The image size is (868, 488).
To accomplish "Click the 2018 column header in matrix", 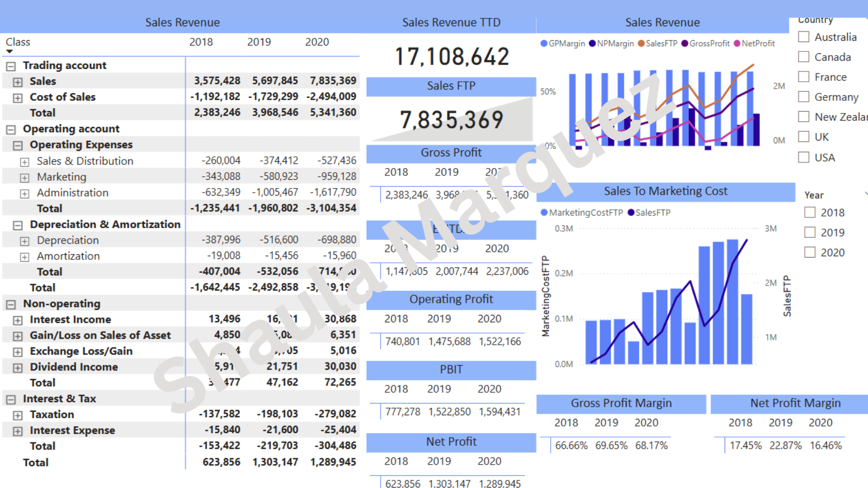I will coord(201,42).
